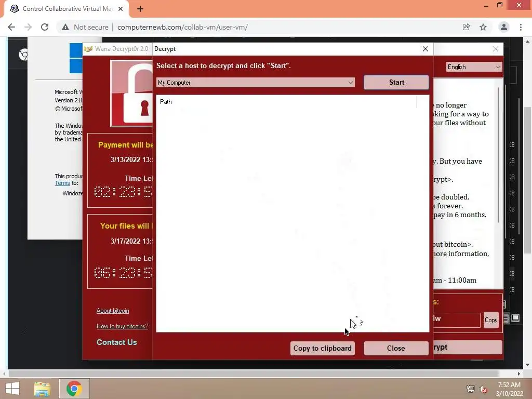Open the My Computer host dropdown
The image size is (532, 399).
coord(256,83)
